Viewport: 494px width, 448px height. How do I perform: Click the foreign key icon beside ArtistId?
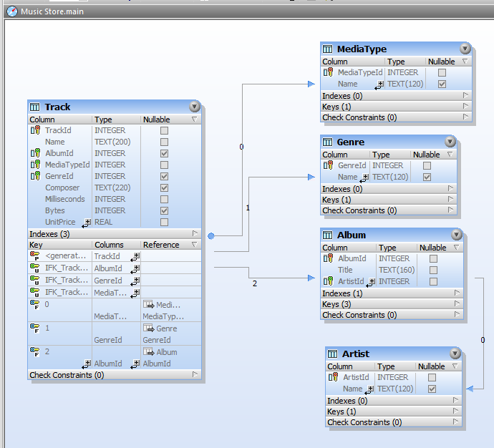pyautogui.click(x=329, y=281)
